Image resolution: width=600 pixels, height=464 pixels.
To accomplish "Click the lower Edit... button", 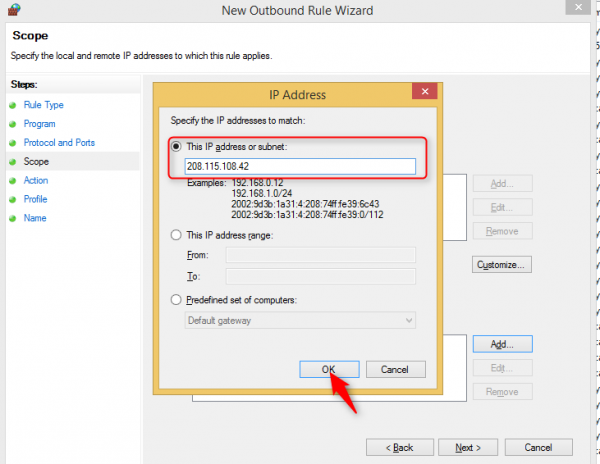I will [x=502, y=368].
